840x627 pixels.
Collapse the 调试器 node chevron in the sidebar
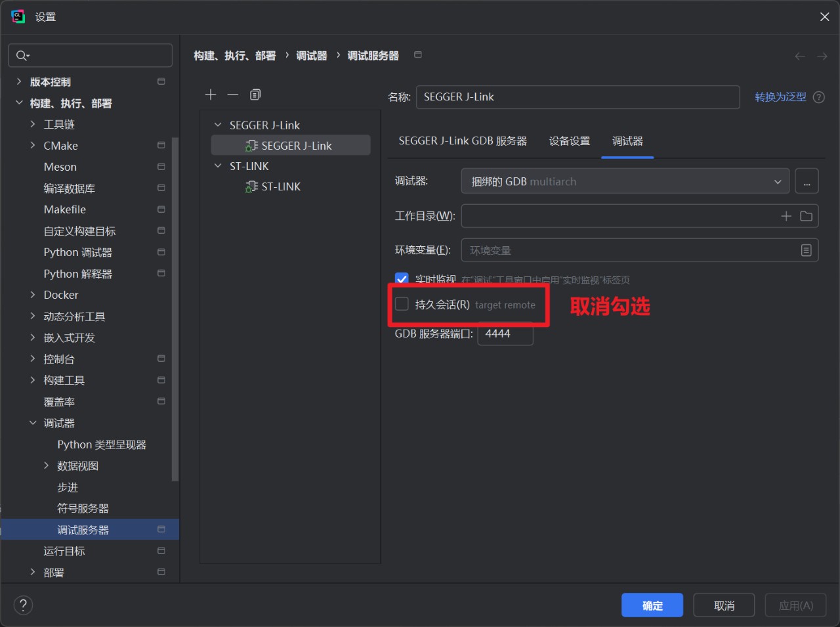(x=33, y=423)
